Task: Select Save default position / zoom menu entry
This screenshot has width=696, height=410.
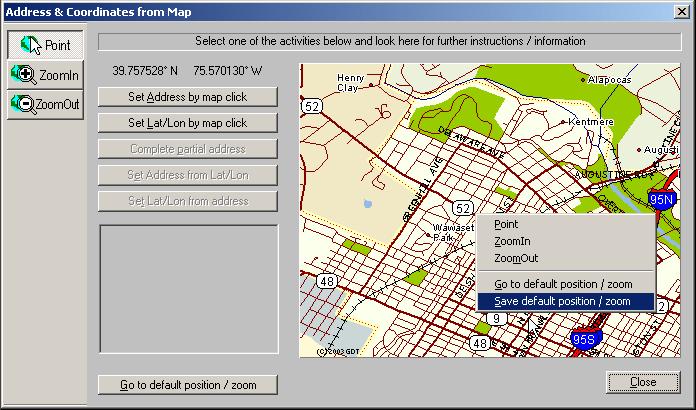Action: point(563,301)
